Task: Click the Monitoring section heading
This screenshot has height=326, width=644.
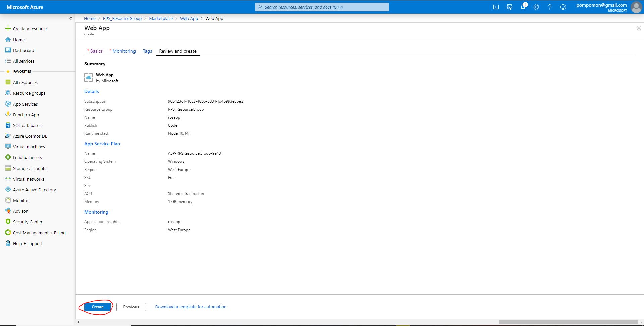Action: tap(96, 212)
